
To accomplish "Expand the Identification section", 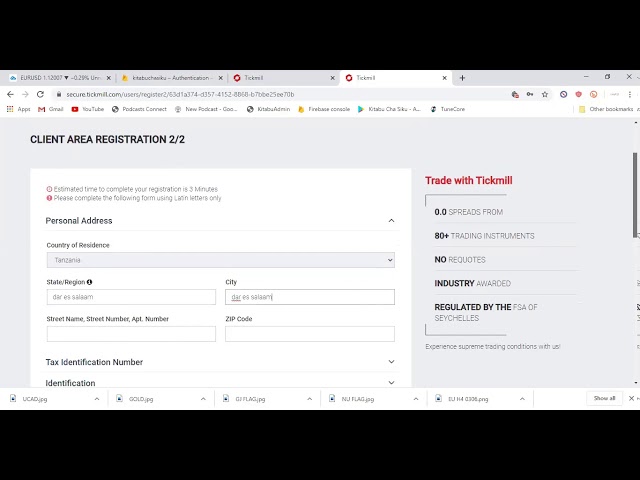I will (x=391, y=383).
